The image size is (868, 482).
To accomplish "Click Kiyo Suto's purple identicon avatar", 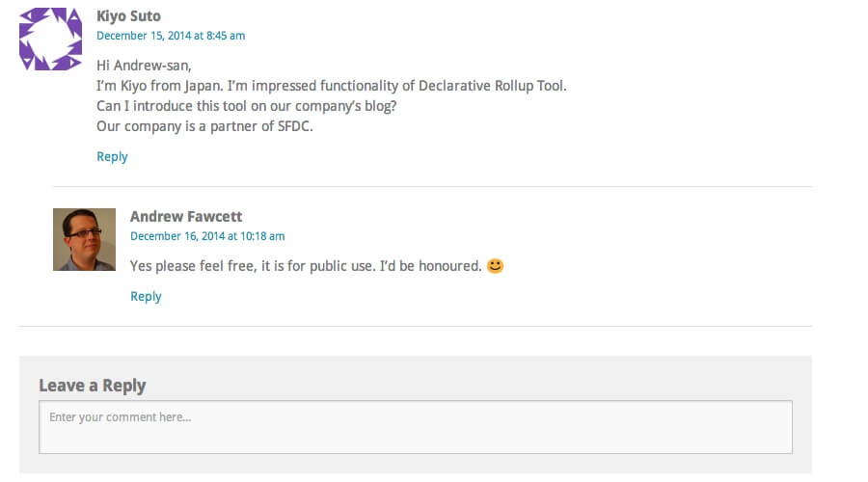I will [50, 39].
